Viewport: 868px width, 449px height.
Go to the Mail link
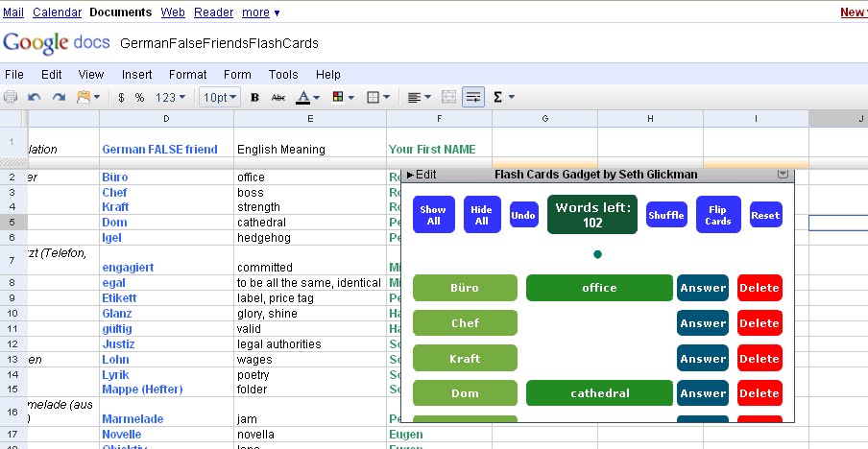(x=13, y=12)
